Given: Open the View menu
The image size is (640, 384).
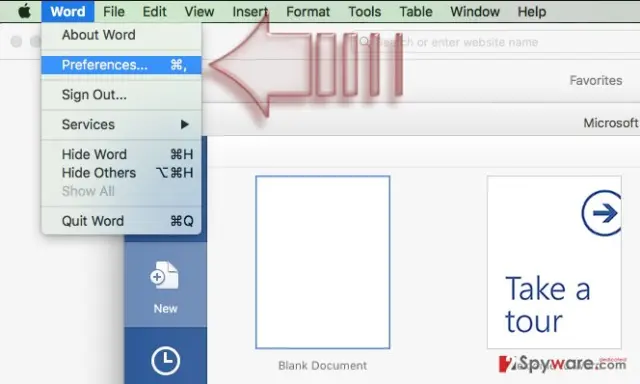Looking at the screenshot, I should pos(199,11).
